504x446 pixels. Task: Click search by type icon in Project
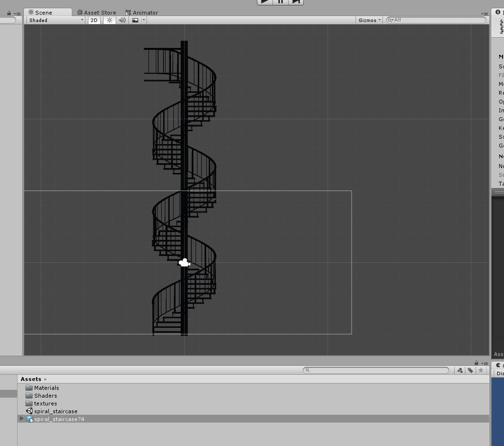coord(460,370)
